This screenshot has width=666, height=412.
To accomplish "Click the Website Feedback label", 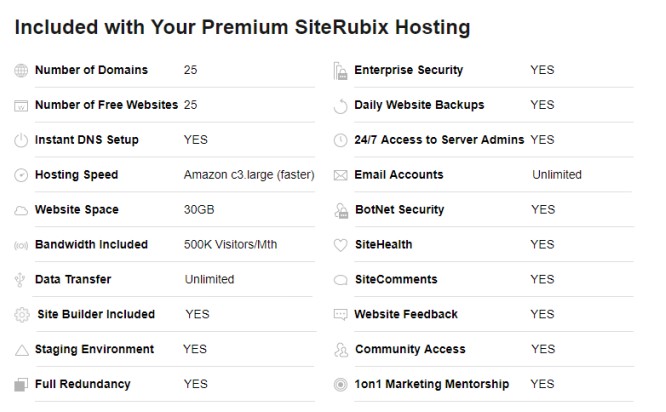I will click(406, 314).
